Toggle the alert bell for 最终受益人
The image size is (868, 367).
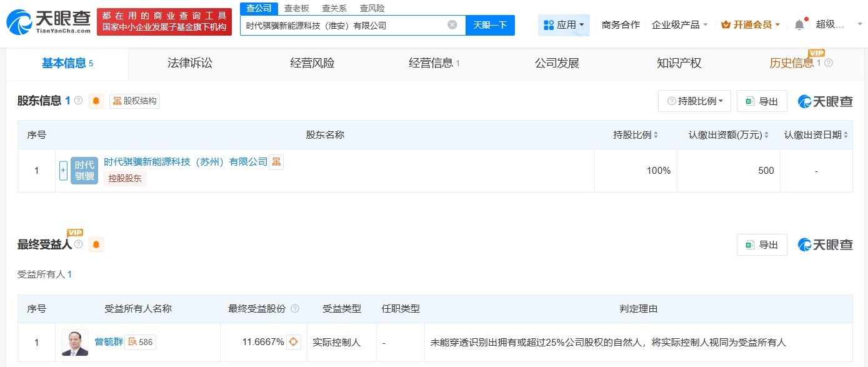click(96, 244)
